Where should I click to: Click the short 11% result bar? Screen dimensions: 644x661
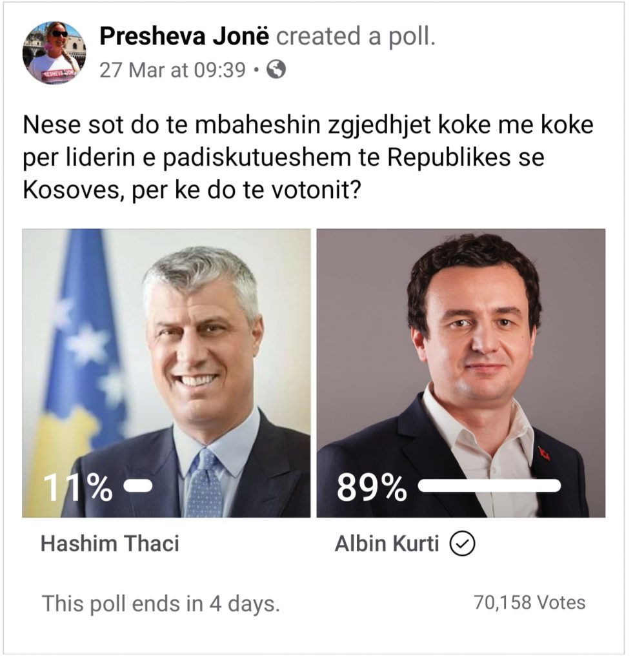pos(137,486)
